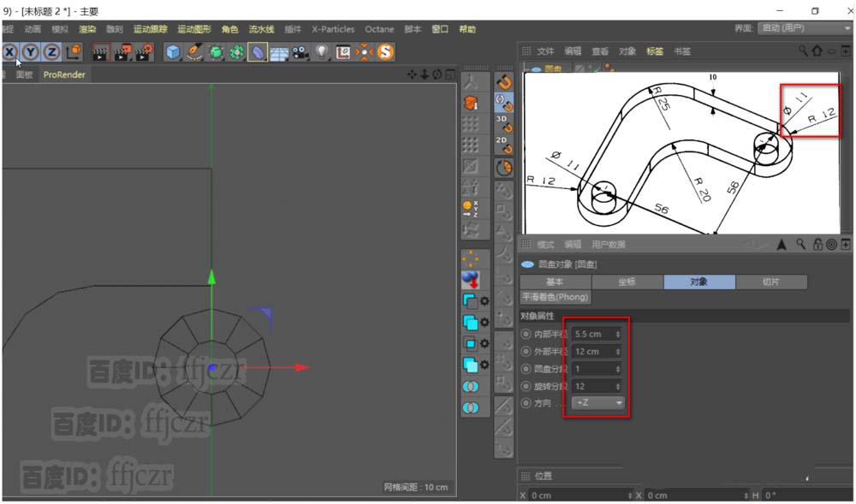
Task: Click the rotation segments stepper showing 12
Action: (618, 386)
